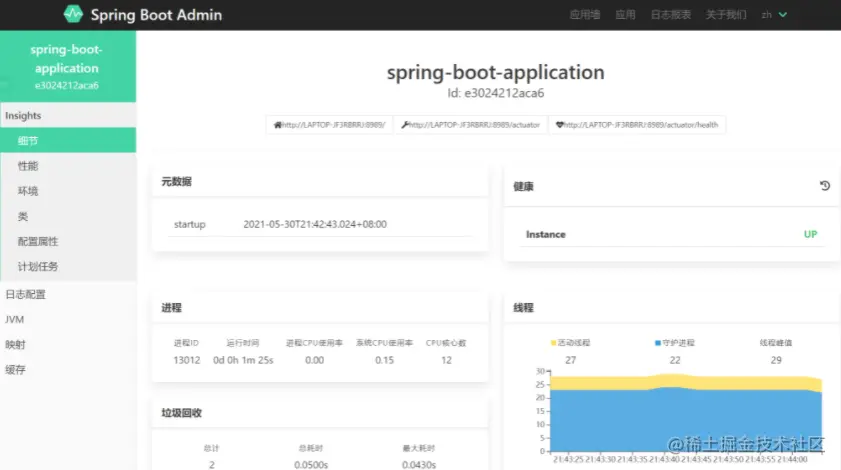Open the 应用 menu item

625,15
